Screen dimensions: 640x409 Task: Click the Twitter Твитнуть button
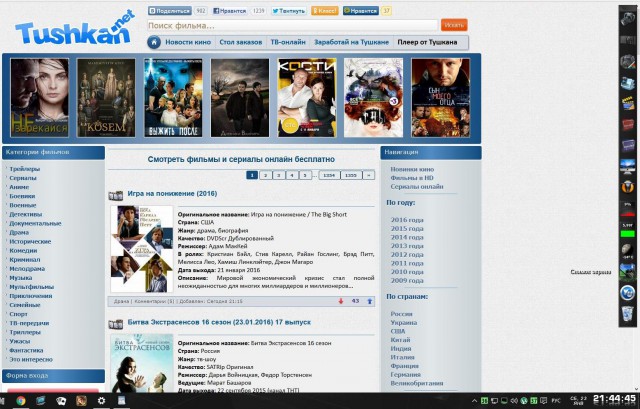(x=289, y=11)
